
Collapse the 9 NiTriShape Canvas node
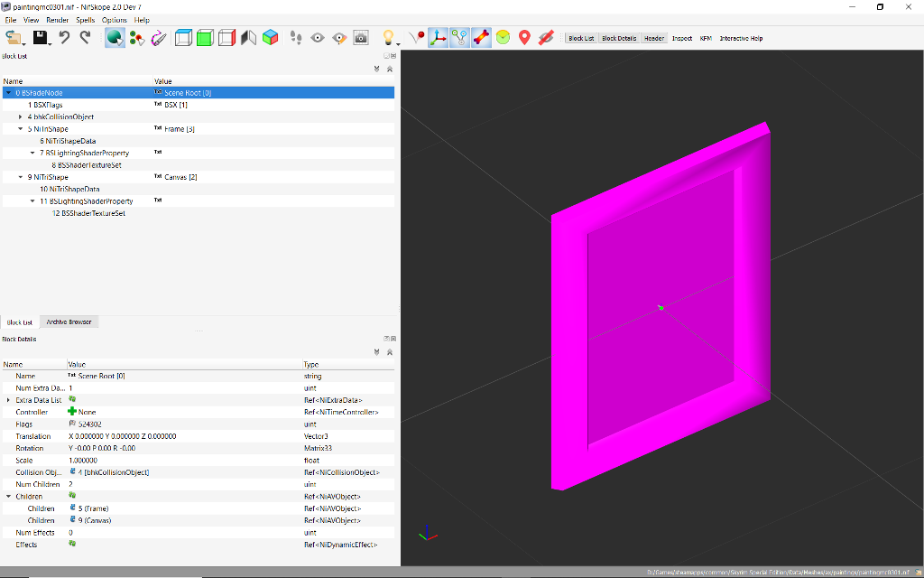pyautogui.click(x=21, y=177)
